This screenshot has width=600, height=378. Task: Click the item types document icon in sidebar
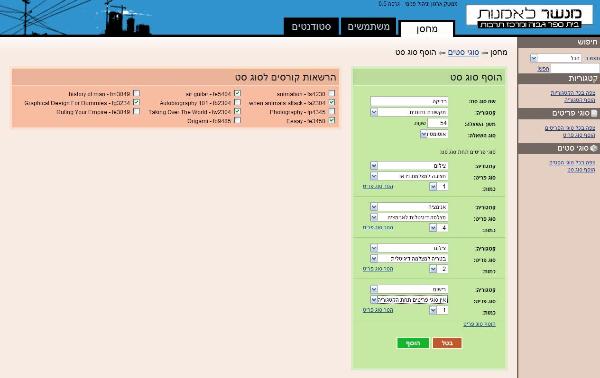594,113
